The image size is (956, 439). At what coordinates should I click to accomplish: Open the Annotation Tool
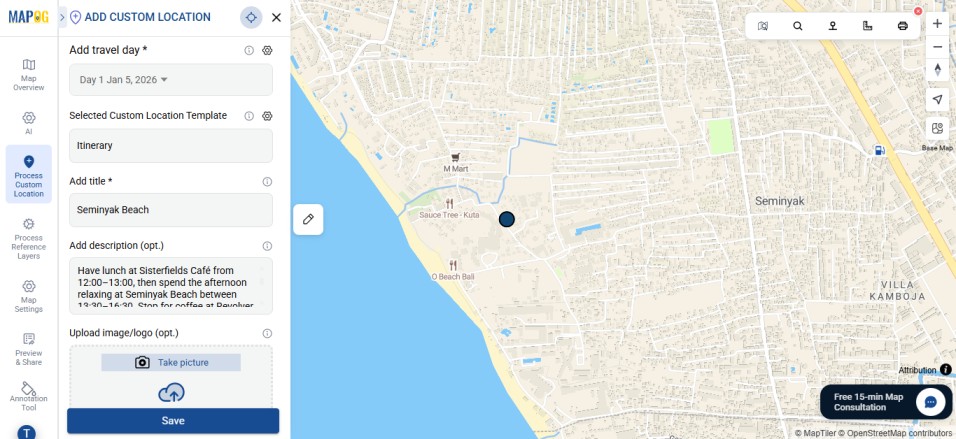tap(29, 396)
